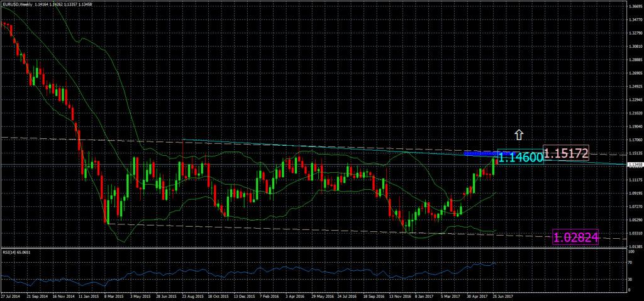Screen dimensions: 644x301
Task: Click the white up arrow marker
Action: click(x=519, y=134)
